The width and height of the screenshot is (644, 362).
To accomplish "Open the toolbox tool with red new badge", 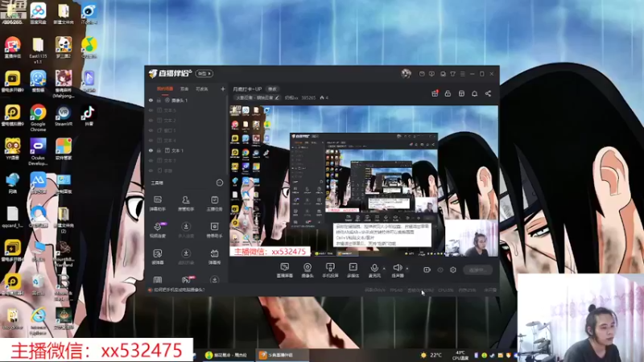I will click(x=186, y=280).
